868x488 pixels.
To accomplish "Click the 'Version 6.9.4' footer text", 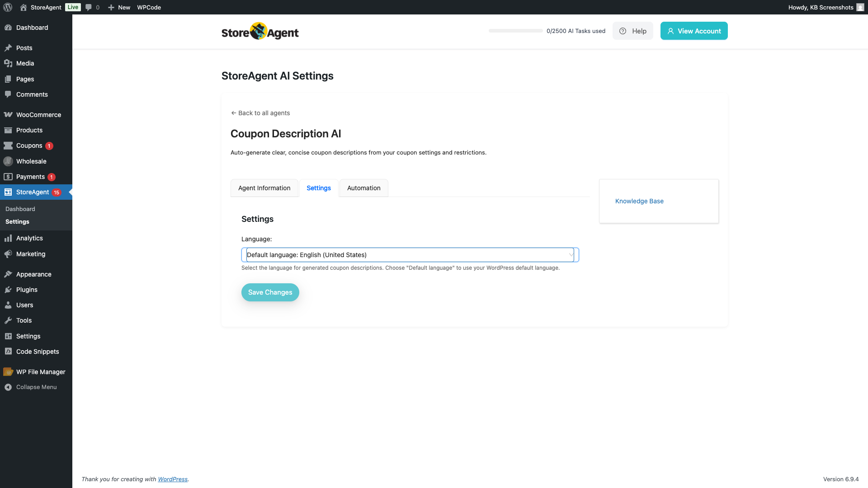I will click(x=841, y=479).
